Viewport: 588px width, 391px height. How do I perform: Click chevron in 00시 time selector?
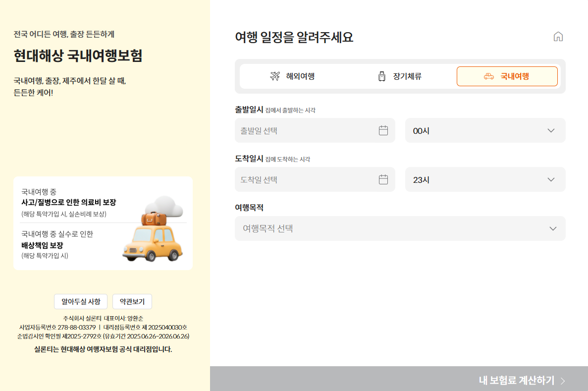click(551, 131)
